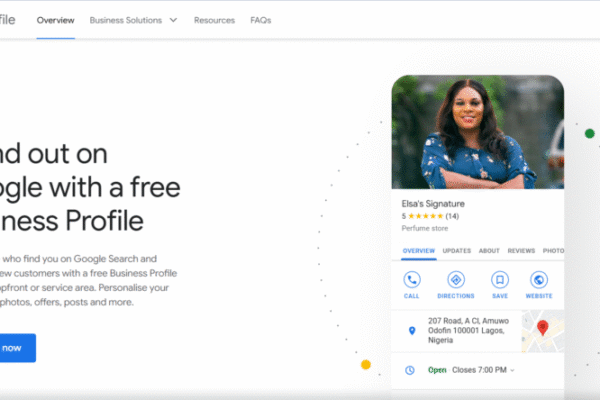This screenshot has width=600, height=400.
Task: Click the Directions diamond icon
Action: point(456,280)
